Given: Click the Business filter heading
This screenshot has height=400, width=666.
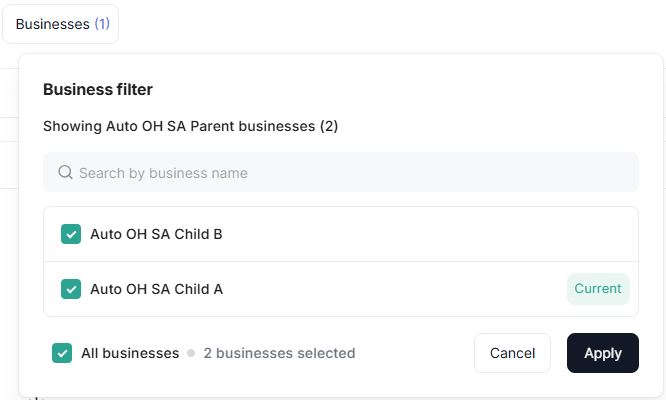Looking at the screenshot, I should 98,90.
